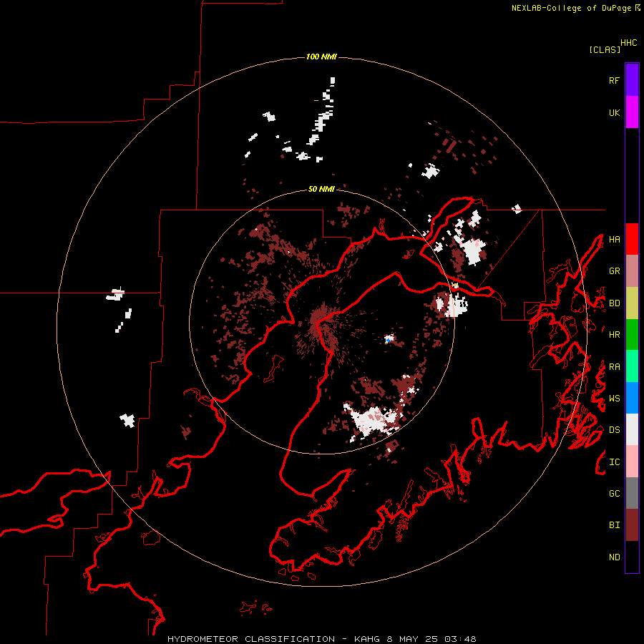Click the 50 NMI range ring label
Viewport: 644px width, 644px height.
pos(321,189)
